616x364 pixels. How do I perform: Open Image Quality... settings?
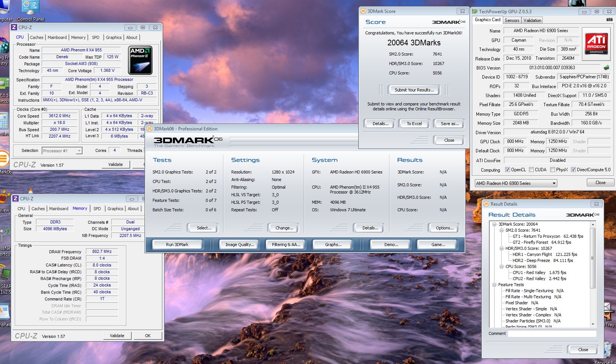click(240, 245)
